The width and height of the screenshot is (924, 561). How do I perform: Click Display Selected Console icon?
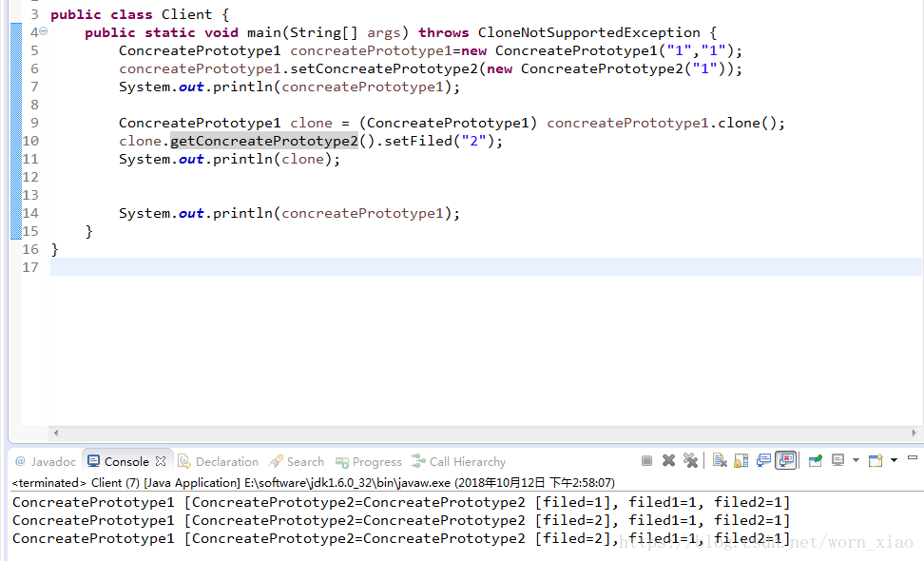(837, 461)
